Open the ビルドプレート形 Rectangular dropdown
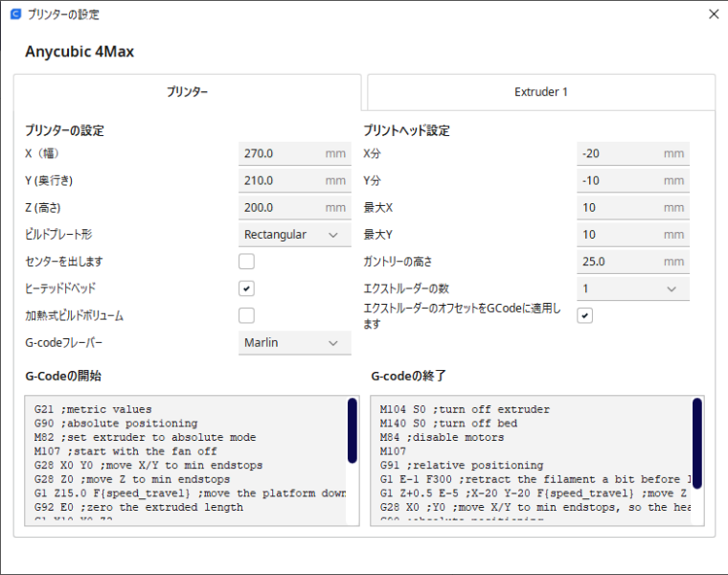Image resolution: width=728 pixels, height=575 pixels. [295, 235]
